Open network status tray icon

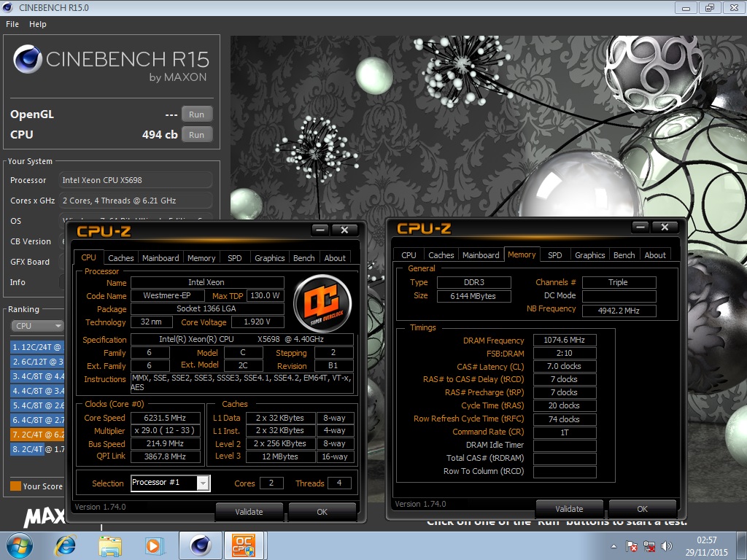tap(649, 546)
